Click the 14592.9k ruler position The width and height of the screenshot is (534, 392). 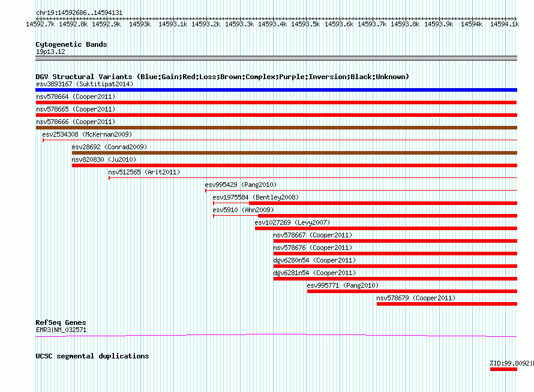(106, 24)
